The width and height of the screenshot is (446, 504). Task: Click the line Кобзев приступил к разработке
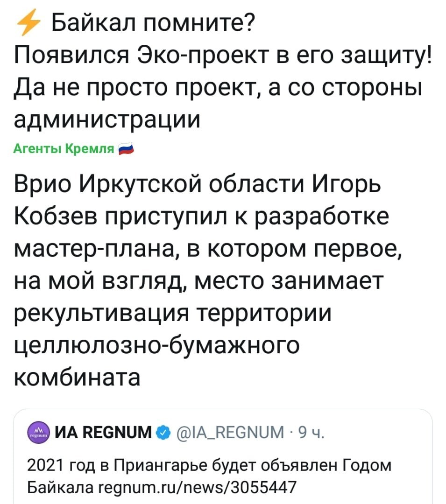click(201, 217)
